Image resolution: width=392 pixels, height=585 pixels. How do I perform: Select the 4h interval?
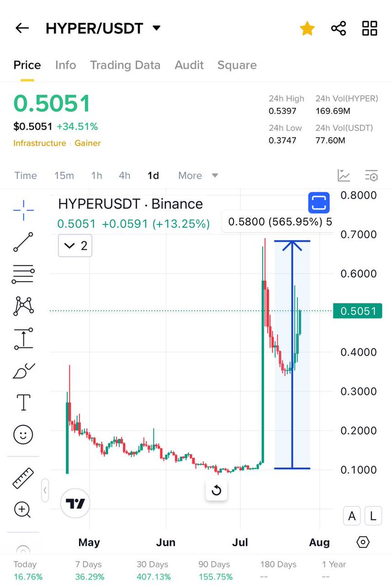tap(125, 175)
